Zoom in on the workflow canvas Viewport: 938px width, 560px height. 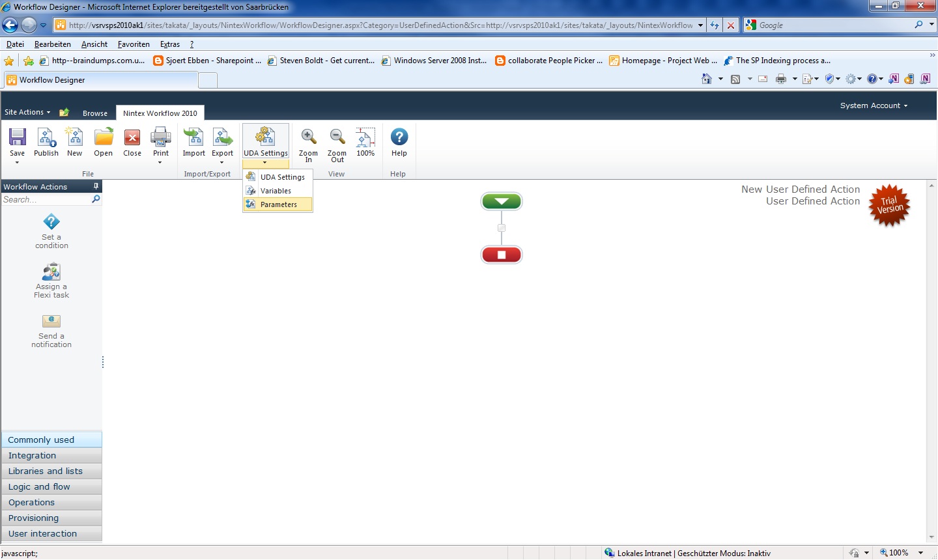click(308, 143)
